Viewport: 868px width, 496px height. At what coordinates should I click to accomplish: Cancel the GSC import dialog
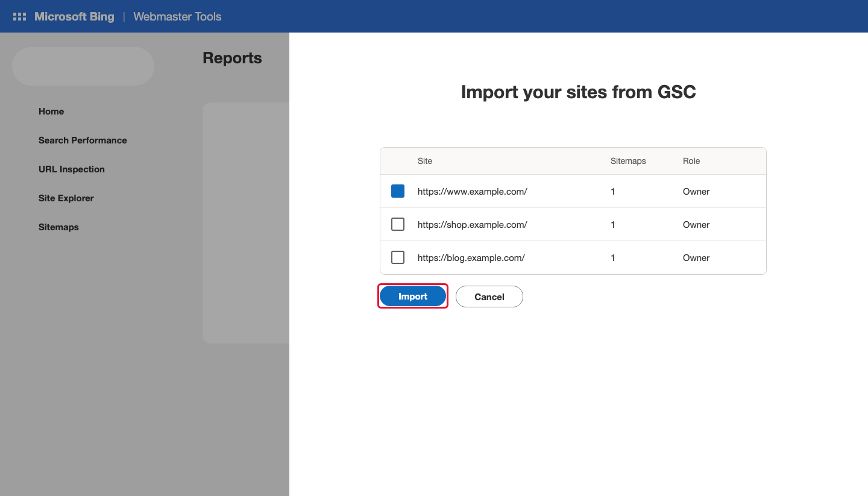coord(489,297)
